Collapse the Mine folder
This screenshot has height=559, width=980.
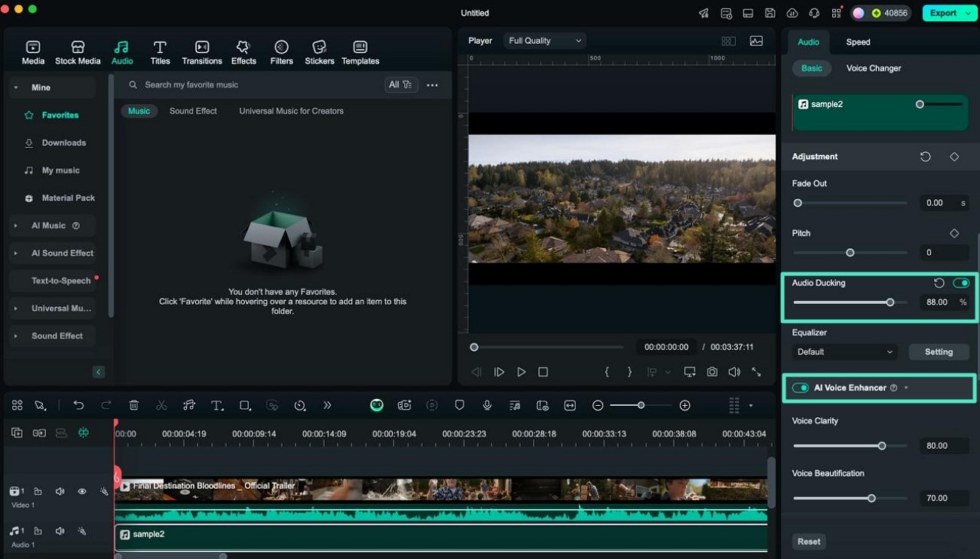pyautogui.click(x=15, y=88)
